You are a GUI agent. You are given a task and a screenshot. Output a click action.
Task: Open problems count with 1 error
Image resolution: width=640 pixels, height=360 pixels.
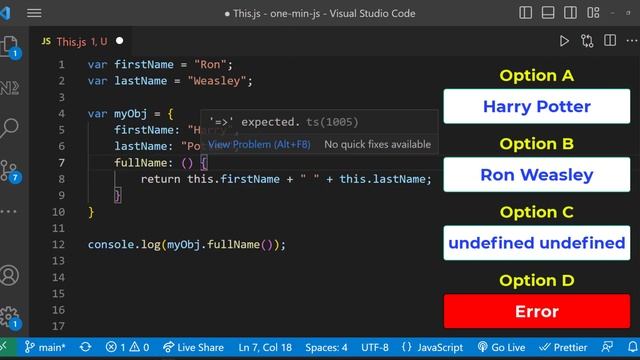click(x=127, y=347)
